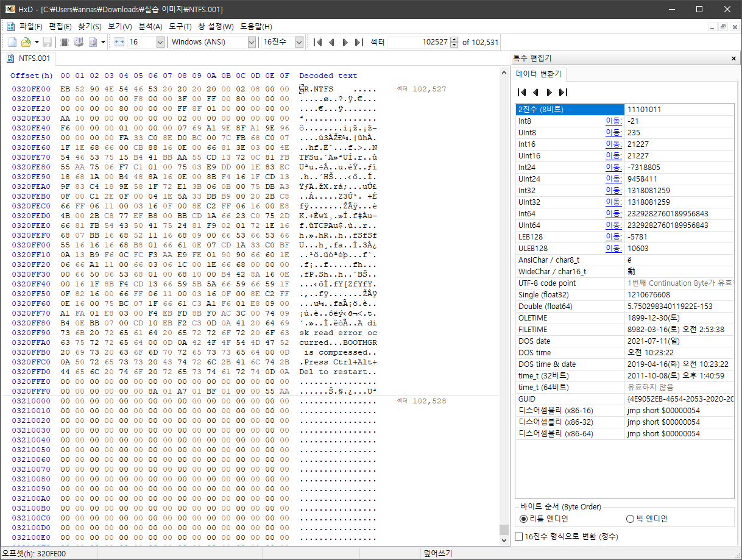The height and width of the screenshot is (560, 742).
Task: Click the scroll-down arrow of hex view
Action: pos(503,540)
